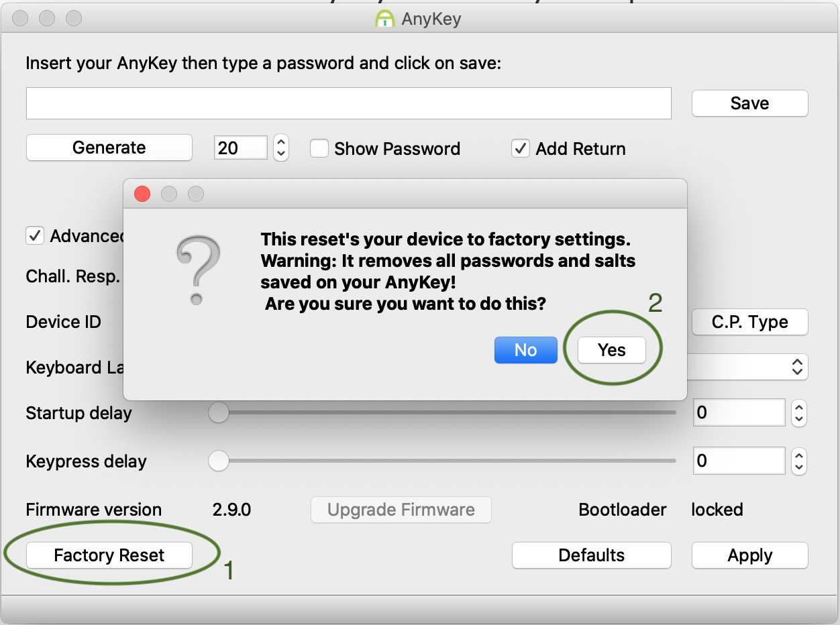Decrease the password length with down arrow

coord(282,154)
